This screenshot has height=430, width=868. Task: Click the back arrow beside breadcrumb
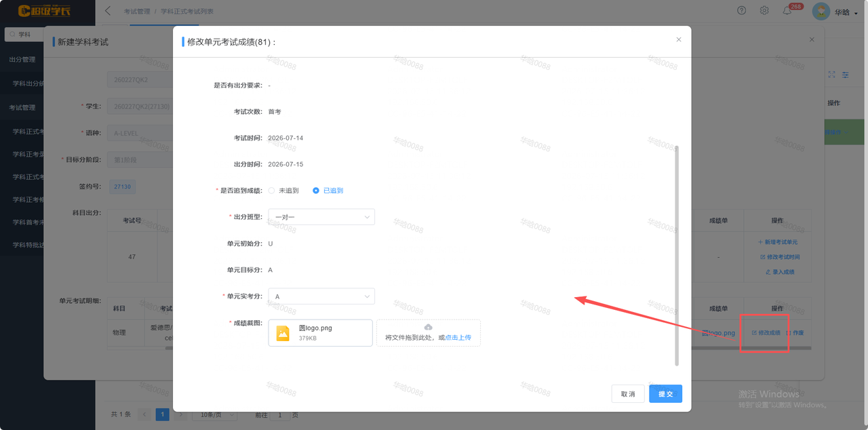click(108, 11)
